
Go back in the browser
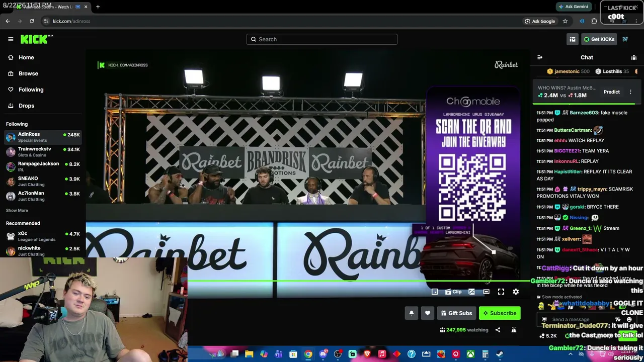point(8,21)
